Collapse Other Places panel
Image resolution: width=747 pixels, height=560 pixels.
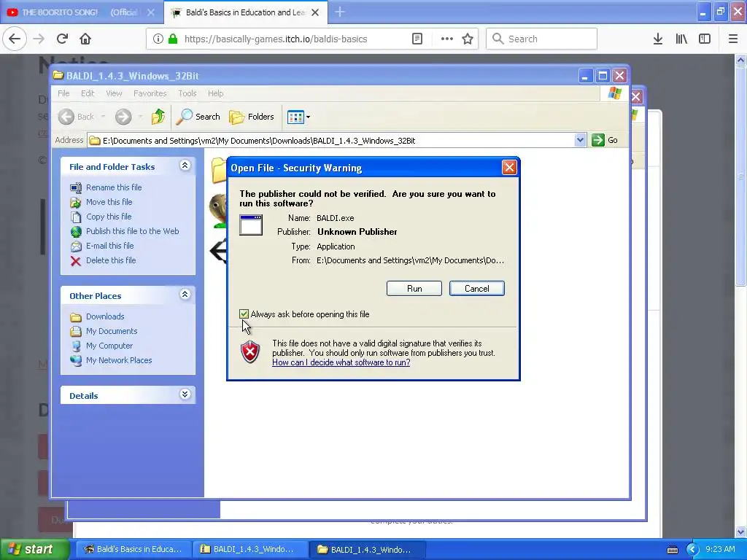[185, 295]
